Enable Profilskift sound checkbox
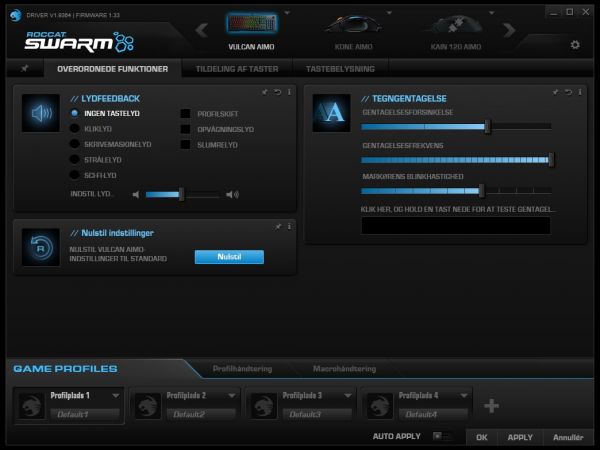The height and width of the screenshot is (450, 600). (x=186, y=114)
